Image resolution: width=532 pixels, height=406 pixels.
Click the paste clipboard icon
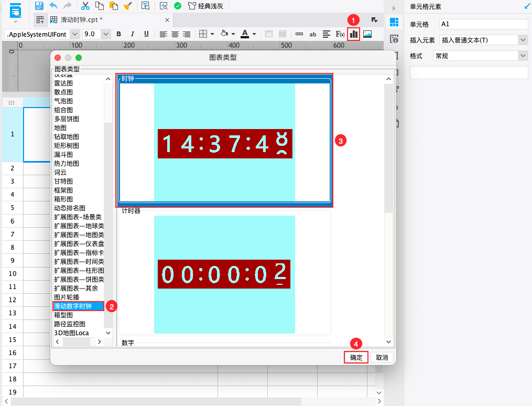[x=114, y=6]
